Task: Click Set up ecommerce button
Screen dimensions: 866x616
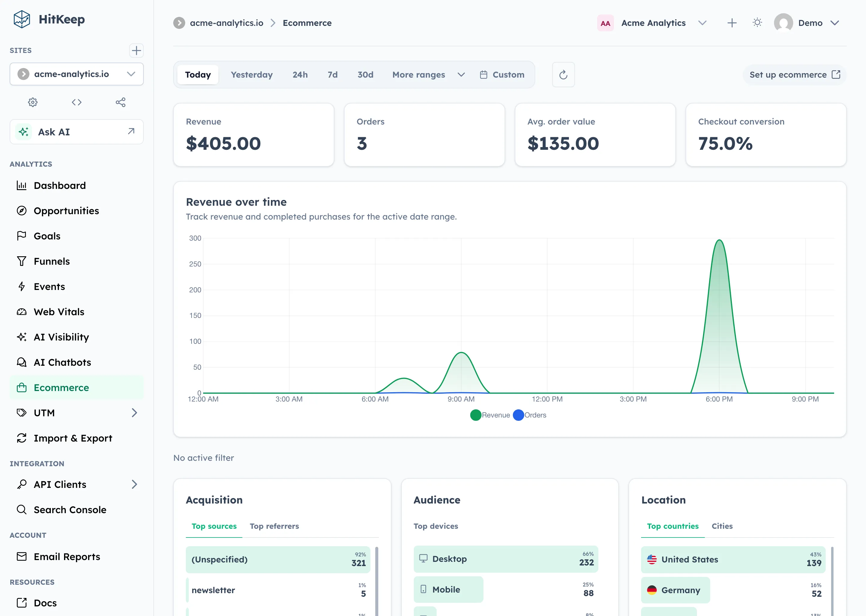Action: 794,75
